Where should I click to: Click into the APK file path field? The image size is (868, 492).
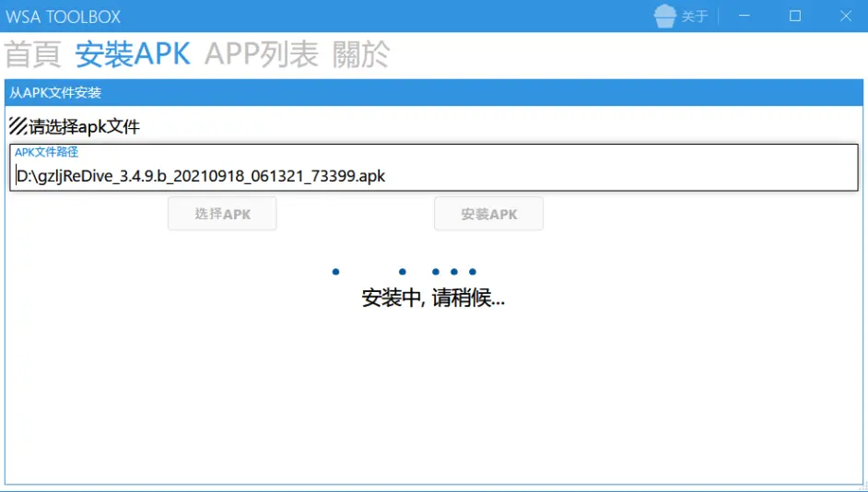pos(433,176)
